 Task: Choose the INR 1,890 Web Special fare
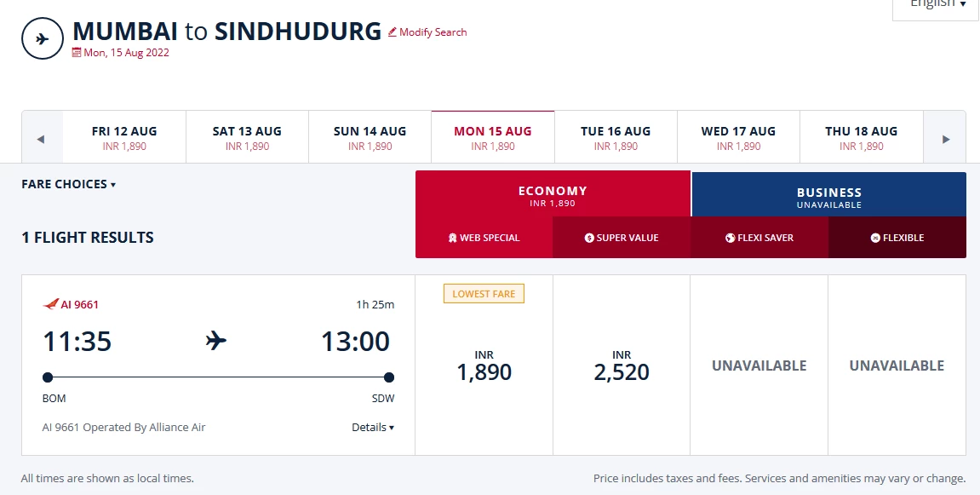tap(484, 365)
